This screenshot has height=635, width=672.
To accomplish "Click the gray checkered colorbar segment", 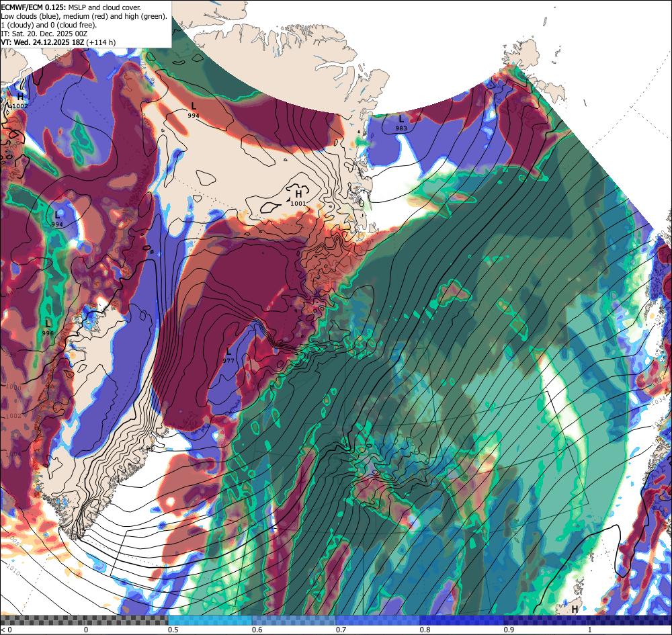I will coord(84,620).
